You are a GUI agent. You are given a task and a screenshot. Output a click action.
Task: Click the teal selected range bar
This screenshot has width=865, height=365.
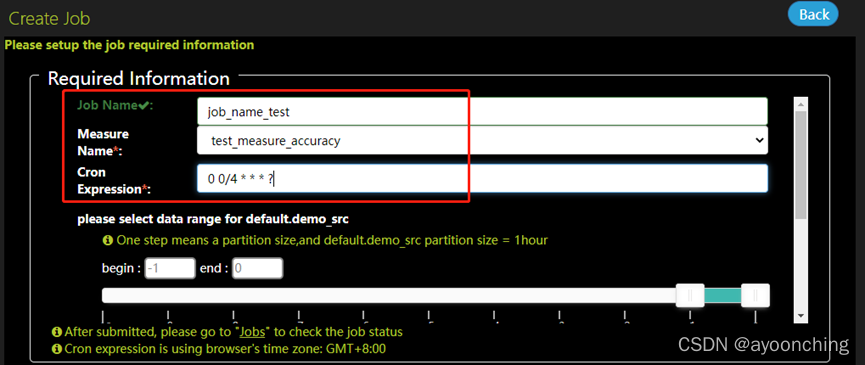[x=723, y=296]
